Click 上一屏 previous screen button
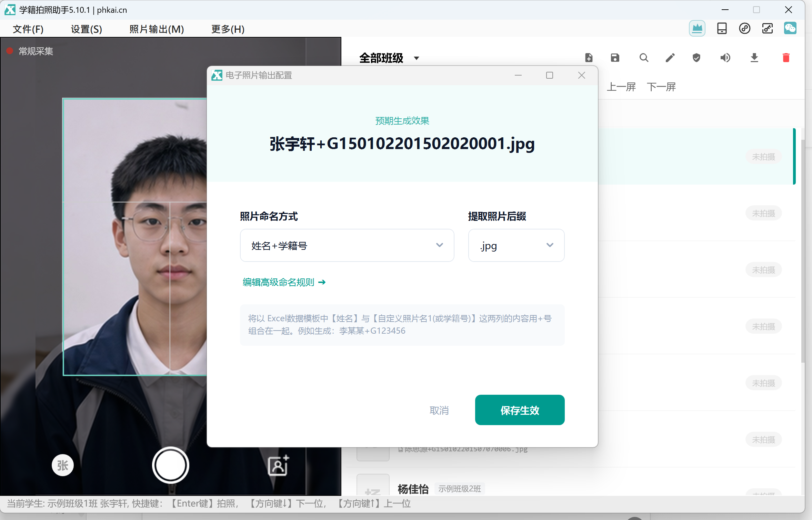The height and width of the screenshot is (520, 812). [621, 87]
